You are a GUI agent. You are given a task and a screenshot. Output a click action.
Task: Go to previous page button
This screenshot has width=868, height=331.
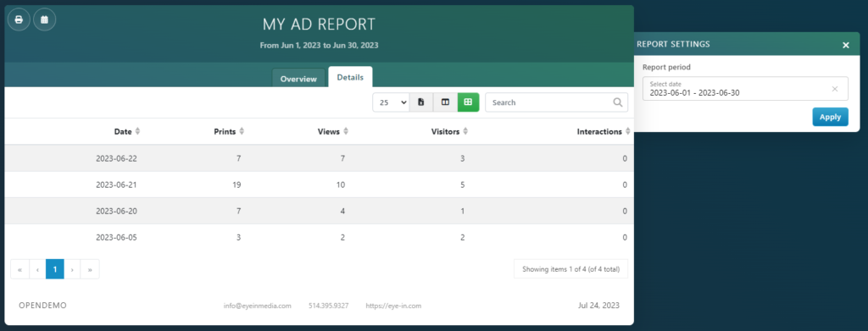[37, 269]
